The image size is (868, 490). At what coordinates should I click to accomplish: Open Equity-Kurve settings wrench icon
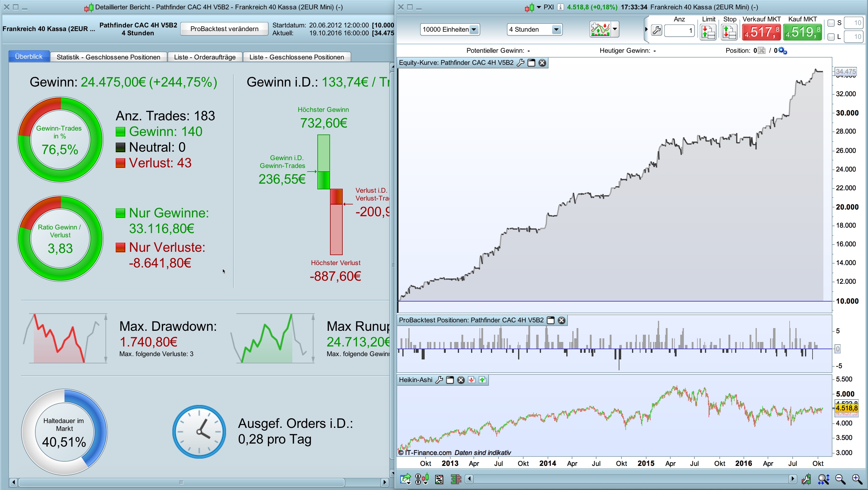[520, 63]
